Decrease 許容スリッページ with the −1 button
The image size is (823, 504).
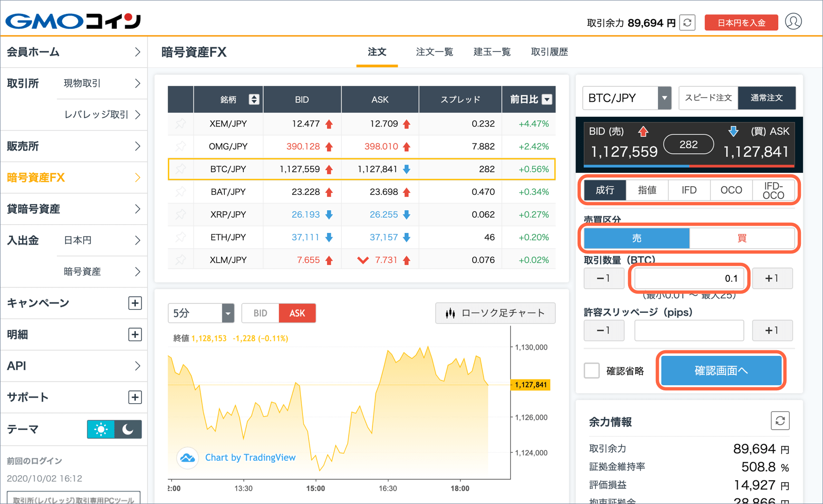[604, 330]
